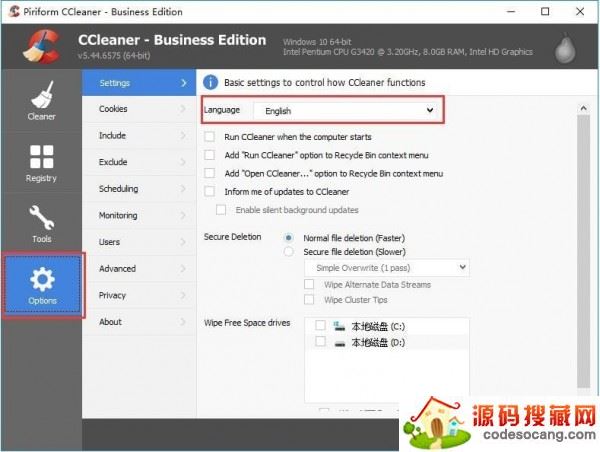Enable Run CCleaner when the computer starts

[209, 136]
